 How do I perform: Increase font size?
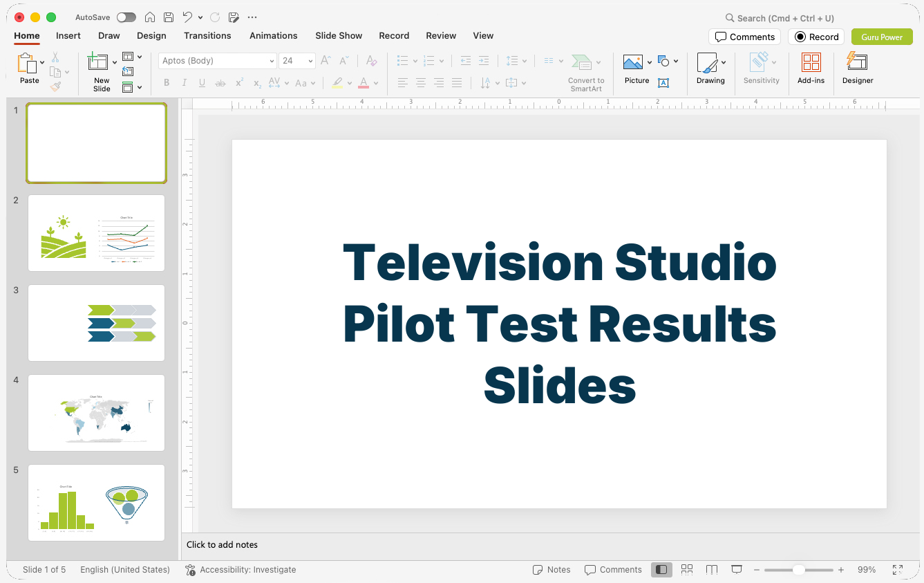coord(326,61)
